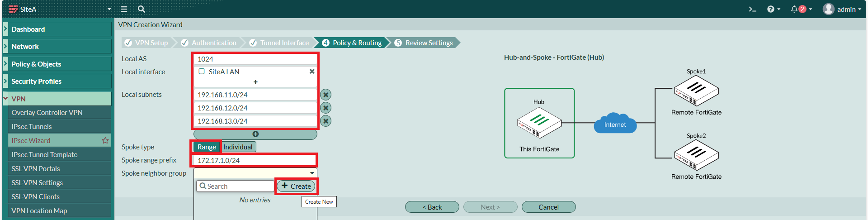
Task: Delete the 192.168.11.0/24 subnet entry
Action: pyautogui.click(x=325, y=95)
